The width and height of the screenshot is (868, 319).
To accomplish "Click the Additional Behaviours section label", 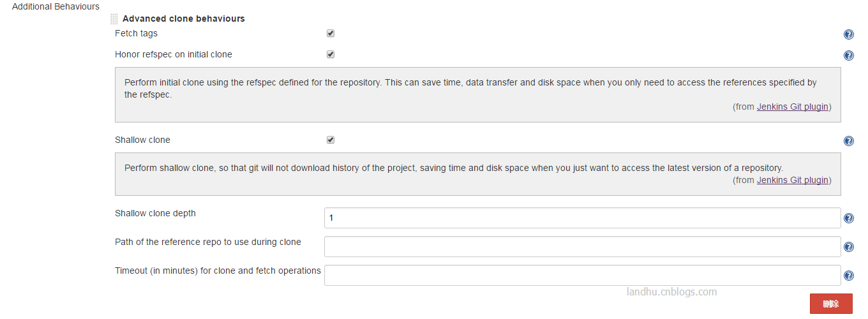I will point(56,6).
